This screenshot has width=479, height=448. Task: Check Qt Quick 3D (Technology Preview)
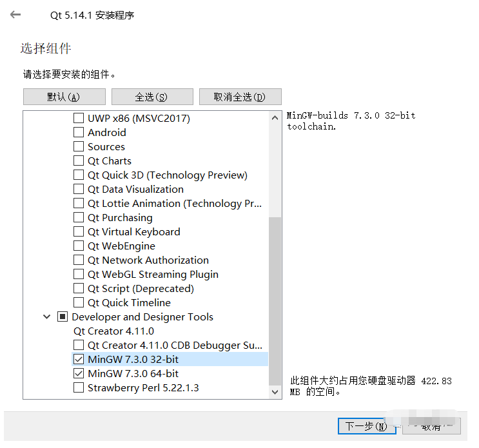click(x=79, y=175)
